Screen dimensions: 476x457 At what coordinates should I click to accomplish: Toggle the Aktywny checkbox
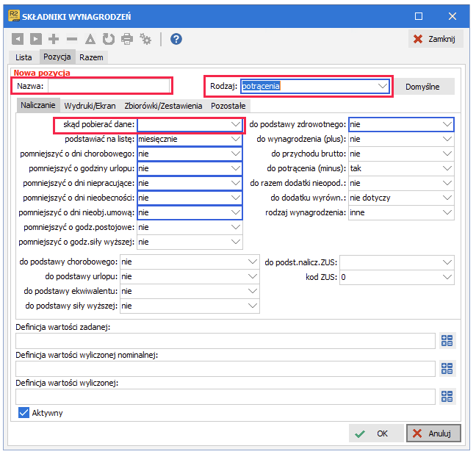tap(24, 413)
